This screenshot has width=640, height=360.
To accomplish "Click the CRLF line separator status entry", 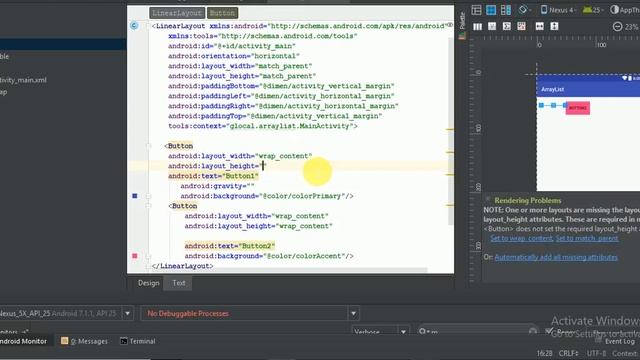I will pos(568,353).
